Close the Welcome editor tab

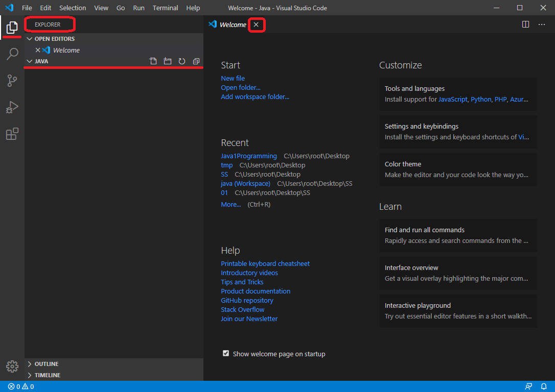256,24
